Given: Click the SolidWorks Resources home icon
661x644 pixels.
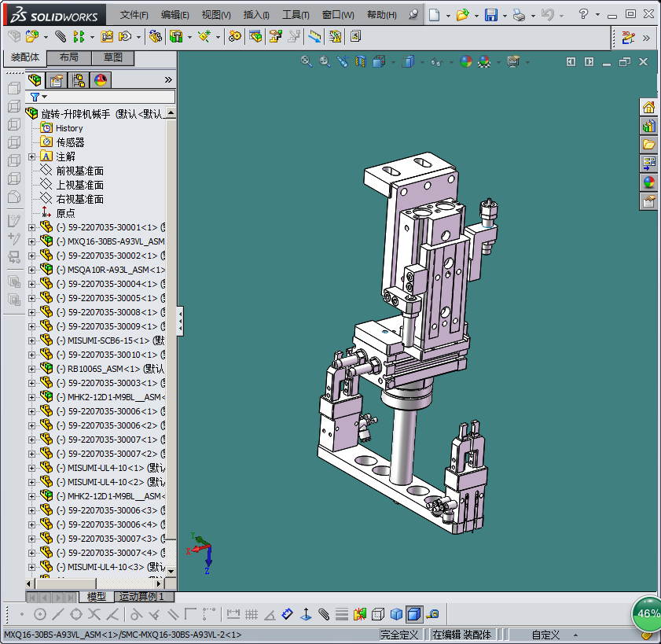Looking at the screenshot, I should (x=648, y=107).
